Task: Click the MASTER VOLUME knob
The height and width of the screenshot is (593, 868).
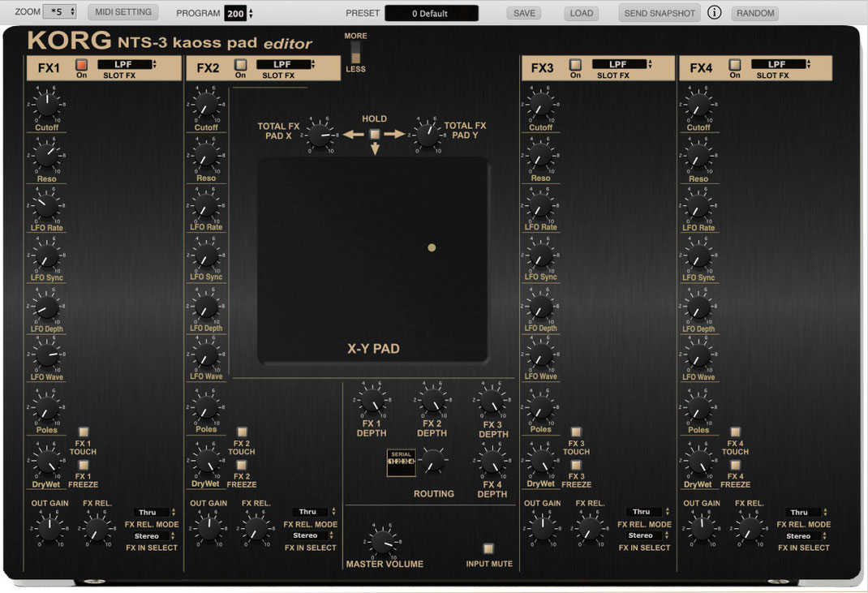Action: pos(383,541)
